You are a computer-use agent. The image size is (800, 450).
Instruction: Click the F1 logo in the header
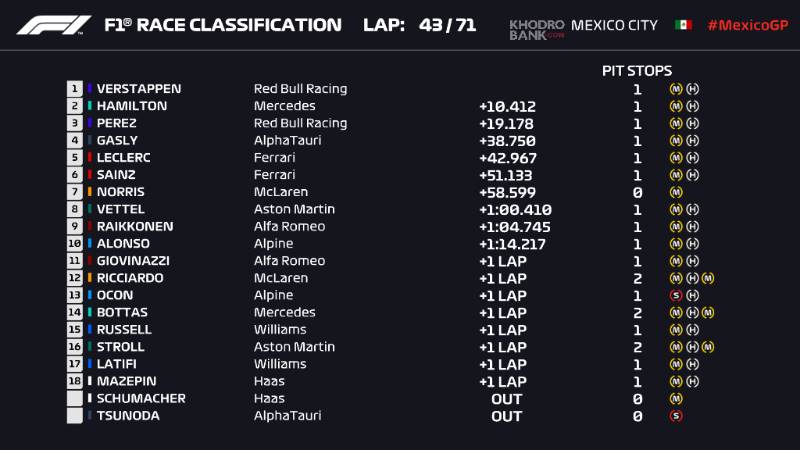point(54,25)
